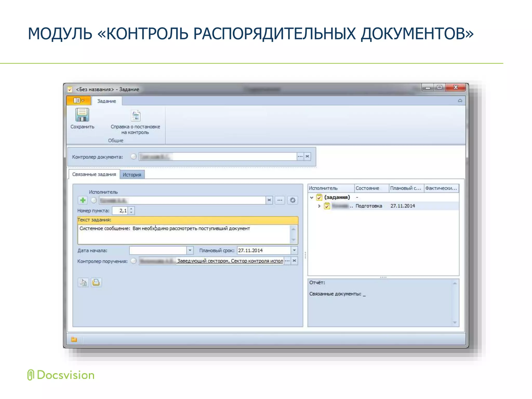
Task: Click the Подготовка row task icon
Action: [327, 206]
